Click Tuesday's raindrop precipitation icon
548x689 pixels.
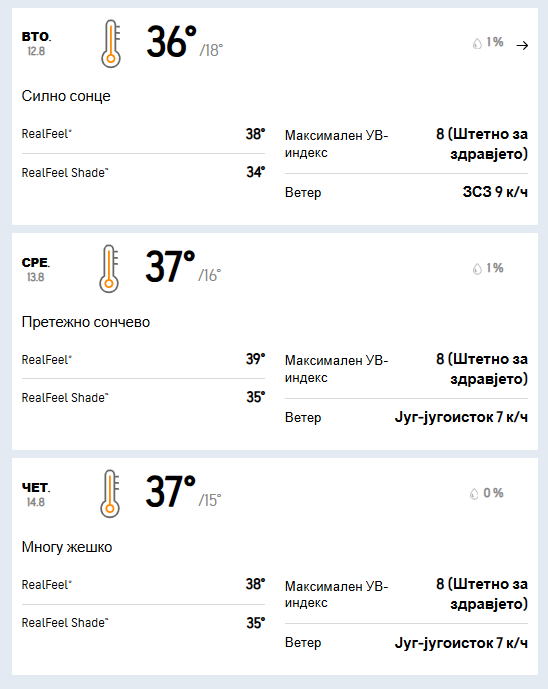[x=477, y=44]
